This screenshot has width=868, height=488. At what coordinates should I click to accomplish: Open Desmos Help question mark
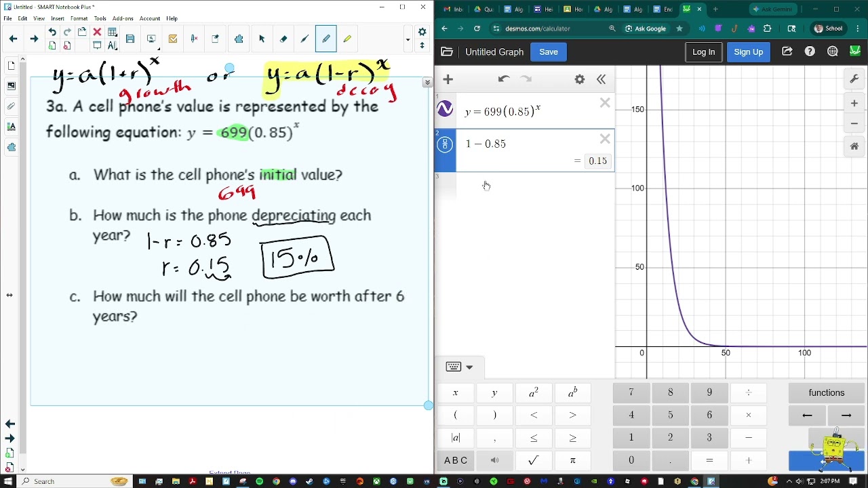coord(810,52)
